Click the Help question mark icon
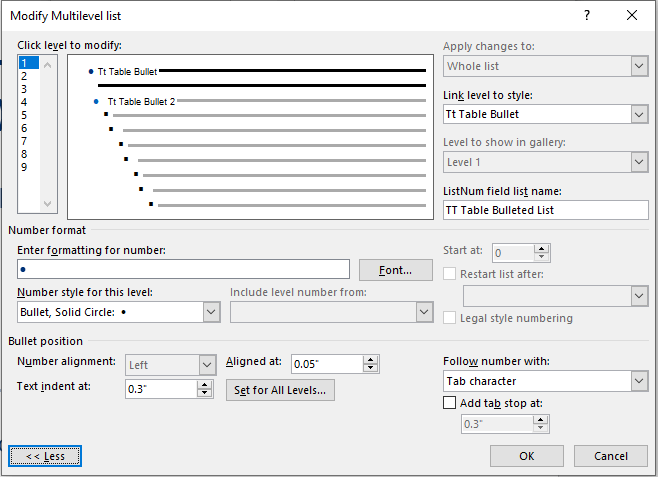The image size is (658, 477). 587,15
